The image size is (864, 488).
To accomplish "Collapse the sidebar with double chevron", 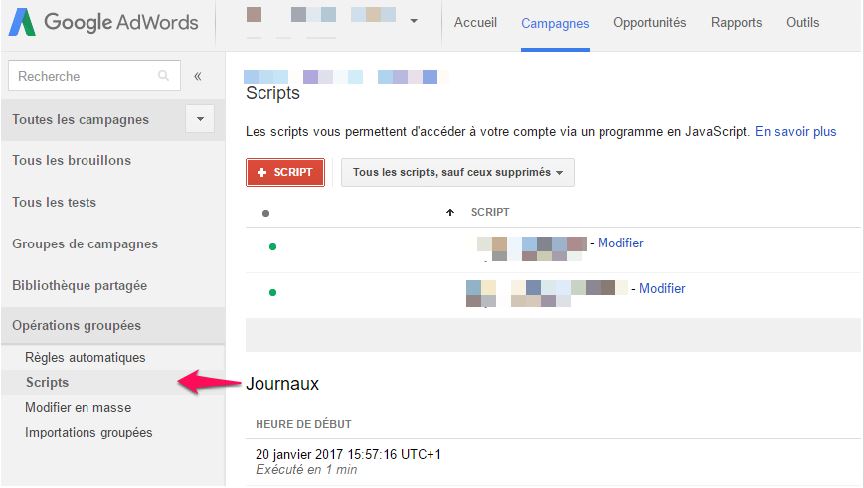I will click(198, 76).
